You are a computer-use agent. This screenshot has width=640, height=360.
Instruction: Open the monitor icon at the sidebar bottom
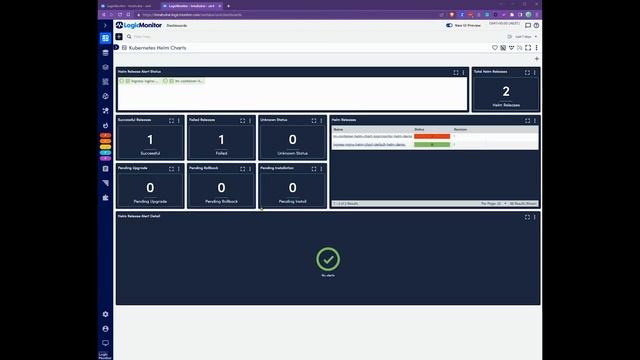coord(105,343)
